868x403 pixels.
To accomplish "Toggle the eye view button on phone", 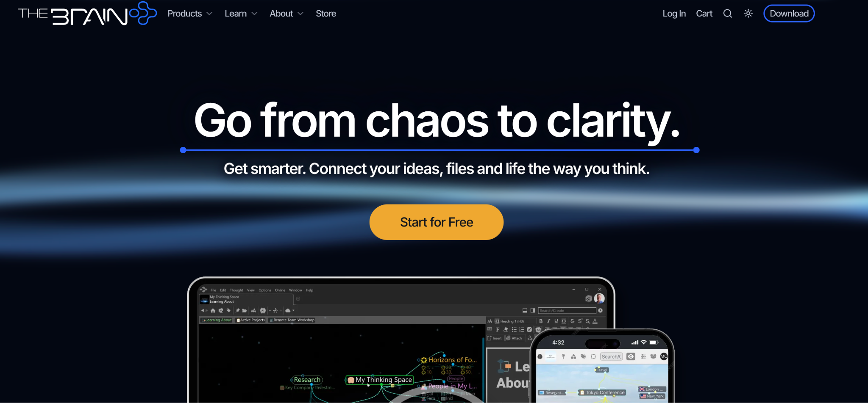I will (631, 356).
